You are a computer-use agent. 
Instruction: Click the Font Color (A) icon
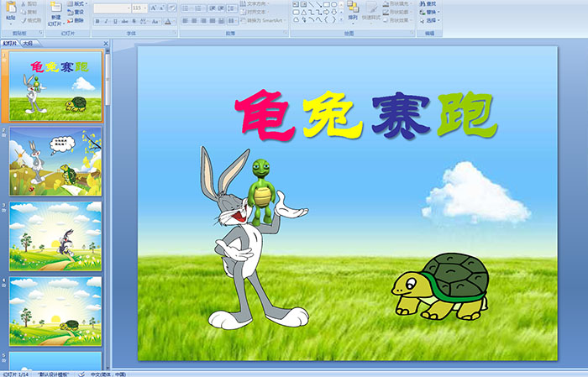click(168, 21)
